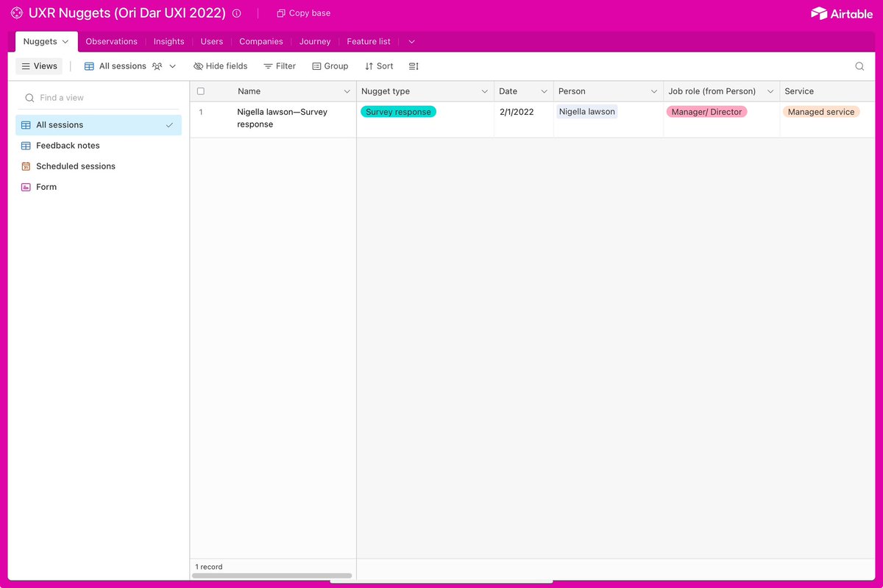Click the Copy base button

[x=303, y=13]
